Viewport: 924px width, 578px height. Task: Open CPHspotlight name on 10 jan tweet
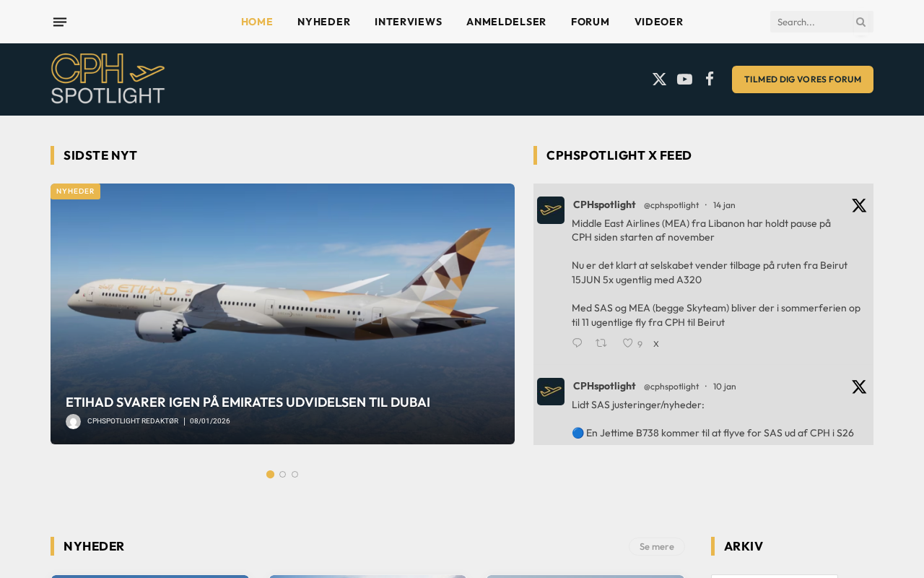coord(604,386)
